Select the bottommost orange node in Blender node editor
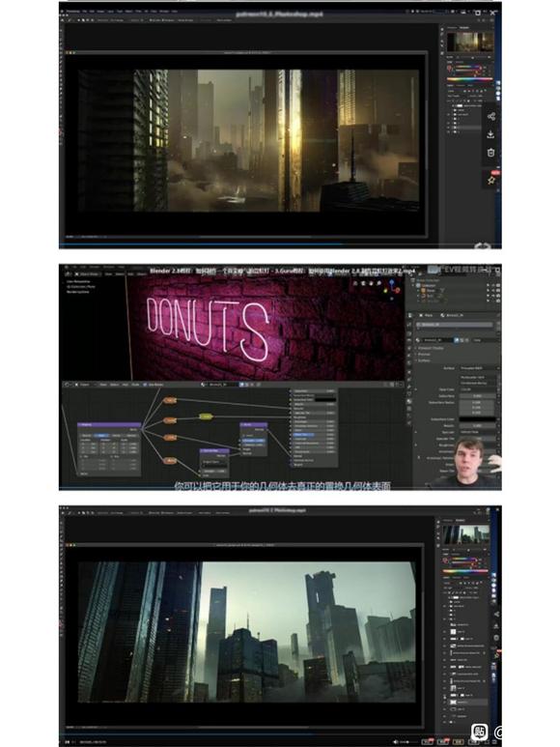Image resolution: width=560 pixels, height=747 pixels. pyautogui.click(x=170, y=460)
